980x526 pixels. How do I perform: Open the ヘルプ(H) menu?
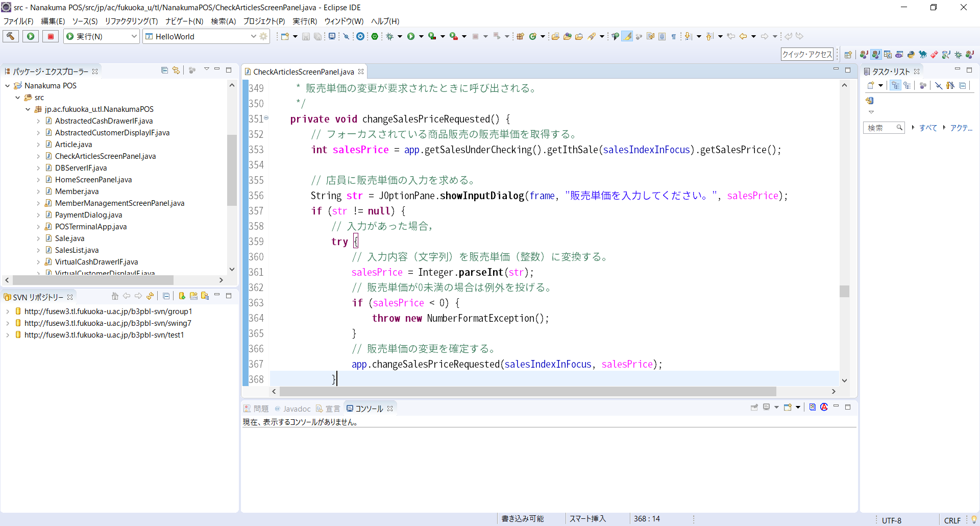tap(385, 21)
